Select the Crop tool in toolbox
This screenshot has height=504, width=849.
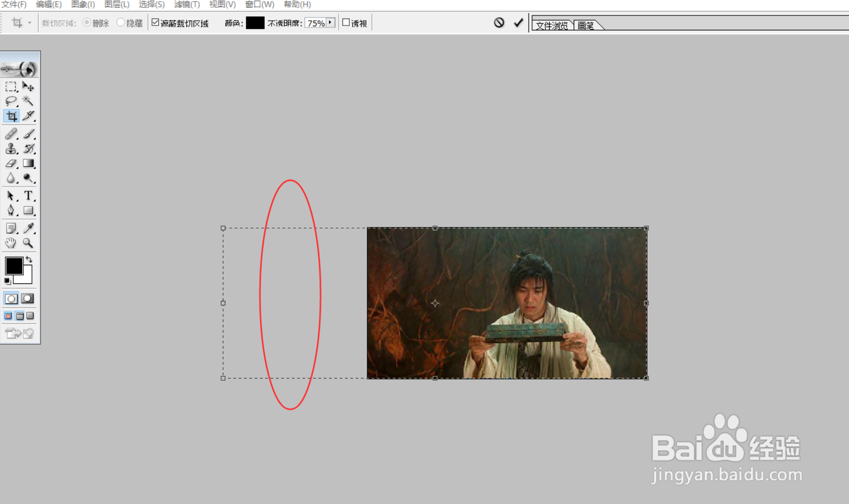pyautogui.click(x=11, y=116)
